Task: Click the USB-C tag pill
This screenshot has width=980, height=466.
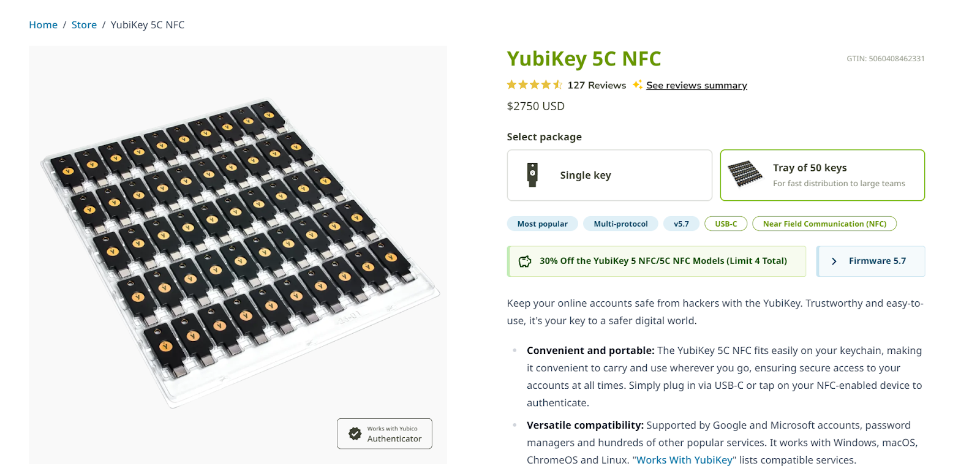Action: 726,224
